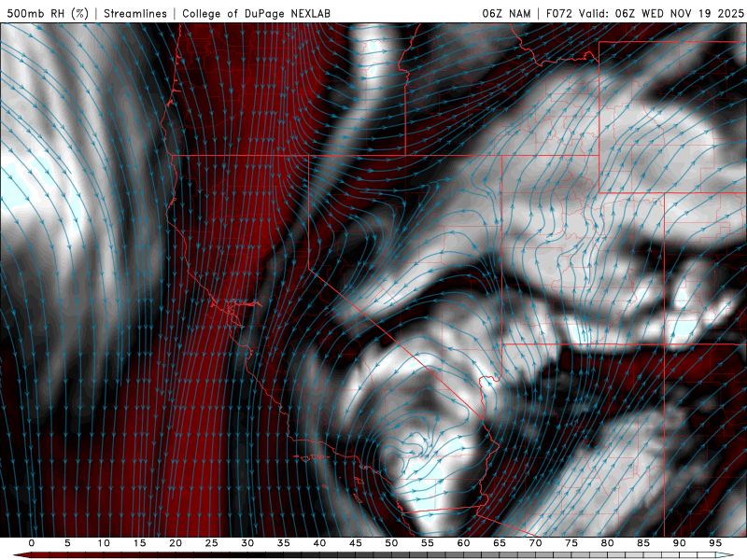Click the '85' value on the color scale
Image resolution: width=747 pixels, height=560 pixels.
643,543
